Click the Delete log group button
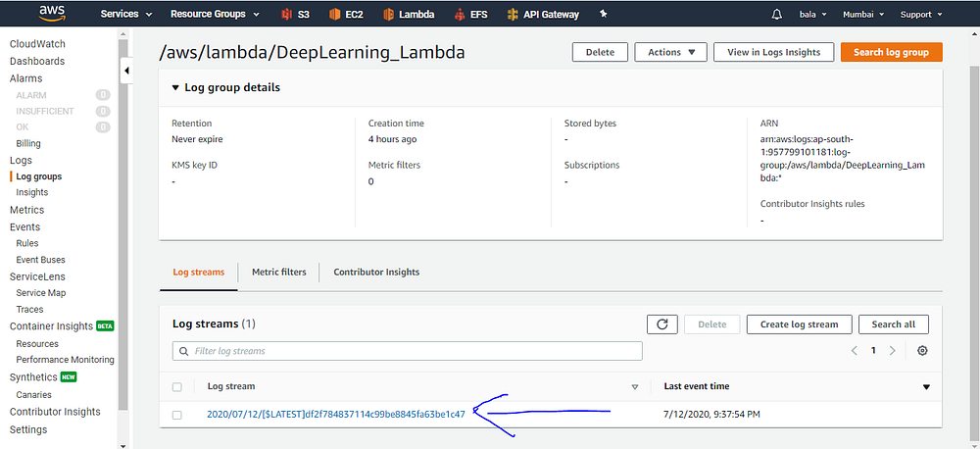This screenshot has width=980, height=449. (600, 52)
